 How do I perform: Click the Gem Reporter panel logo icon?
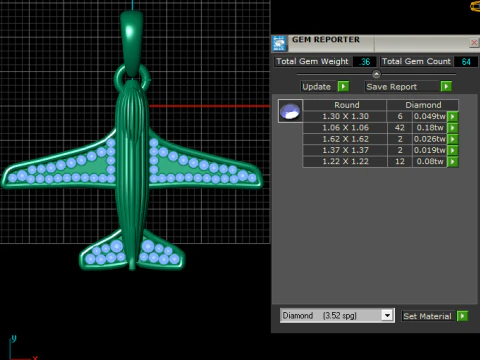(x=279, y=43)
